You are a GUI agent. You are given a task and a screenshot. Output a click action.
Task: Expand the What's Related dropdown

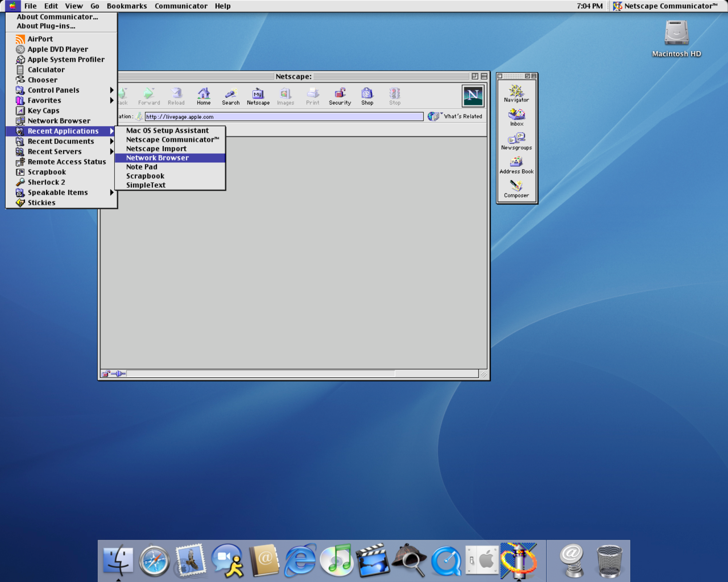(442, 115)
